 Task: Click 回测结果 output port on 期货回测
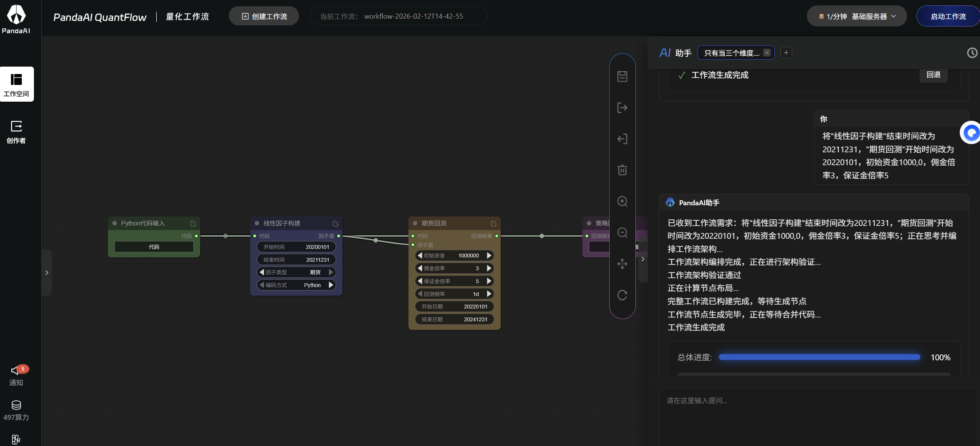pos(497,236)
